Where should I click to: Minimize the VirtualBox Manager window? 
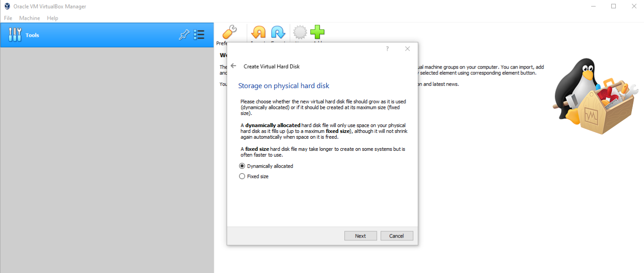coord(593,6)
